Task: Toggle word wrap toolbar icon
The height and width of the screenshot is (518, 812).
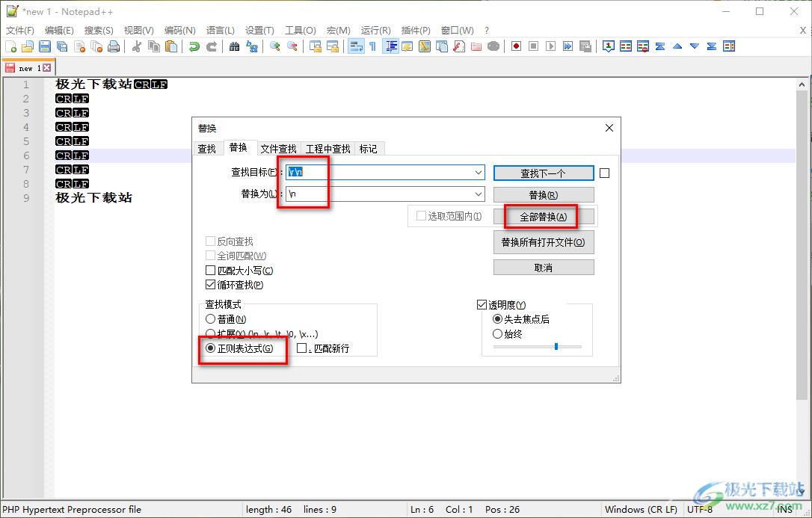Action: click(x=356, y=46)
